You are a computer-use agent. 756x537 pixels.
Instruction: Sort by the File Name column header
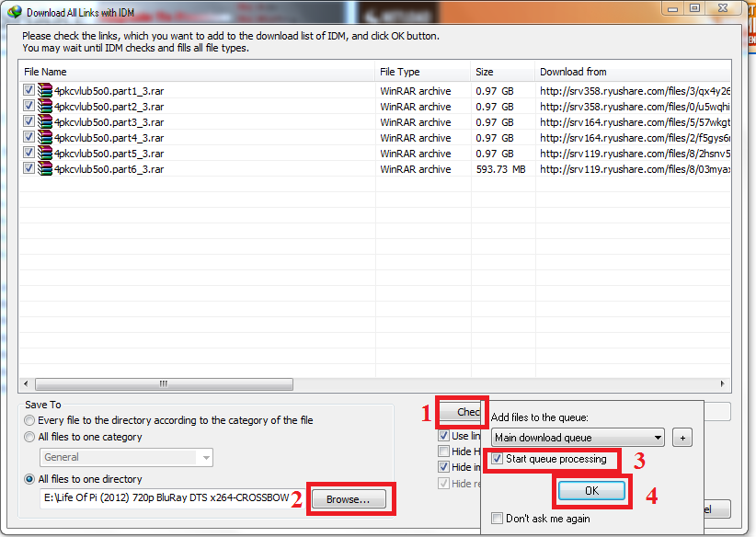pyautogui.click(x=197, y=72)
